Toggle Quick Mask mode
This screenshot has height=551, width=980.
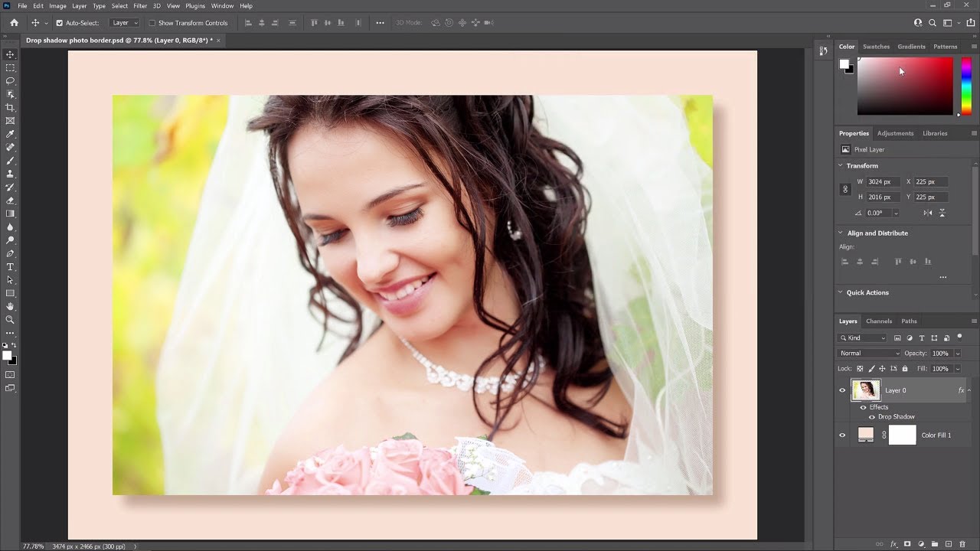click(x=10, y=375)
